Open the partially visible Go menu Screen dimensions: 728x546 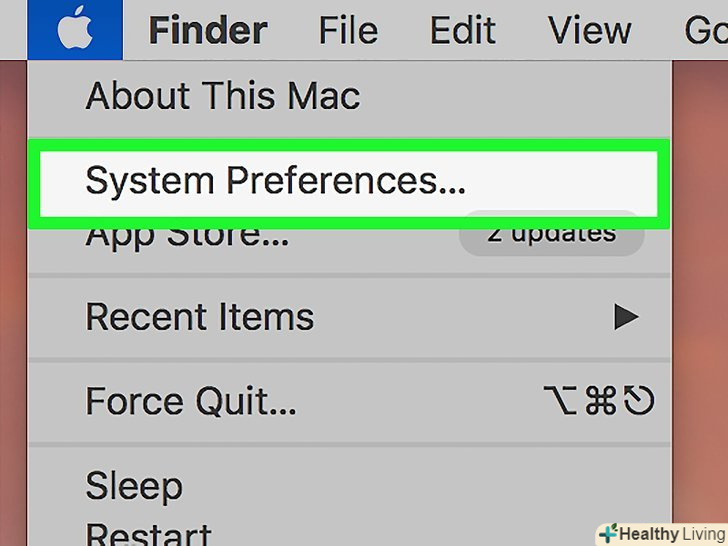[x=706, y=31]
